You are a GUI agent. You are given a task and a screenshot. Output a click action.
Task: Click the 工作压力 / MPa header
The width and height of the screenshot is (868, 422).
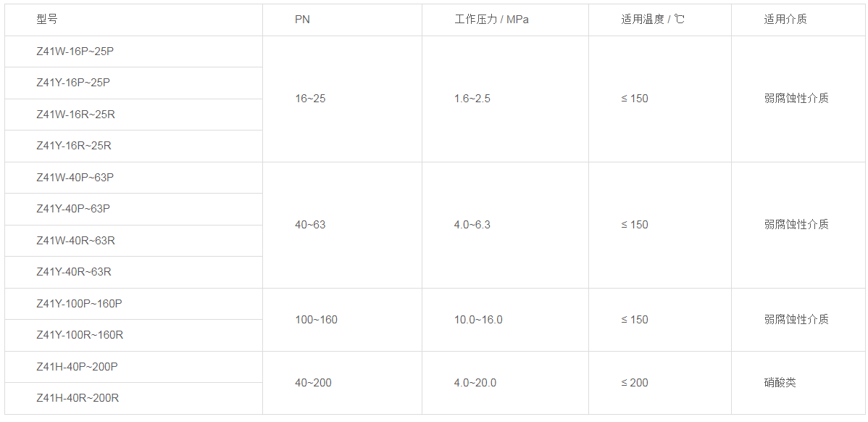point(491,20)
